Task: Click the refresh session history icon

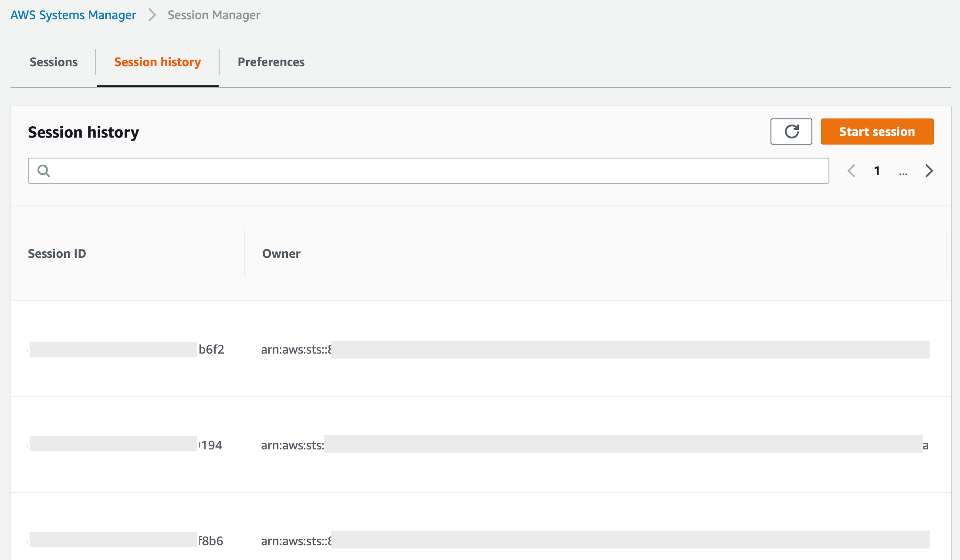Action: [x=791, y=132]
